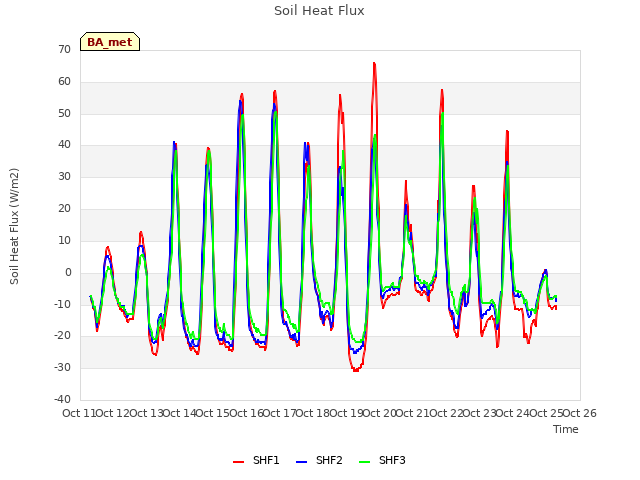The image size is (640, 480).
Task: Click the Soil Heat Flux (W/m2) axis label
Action: coord(14,226)
